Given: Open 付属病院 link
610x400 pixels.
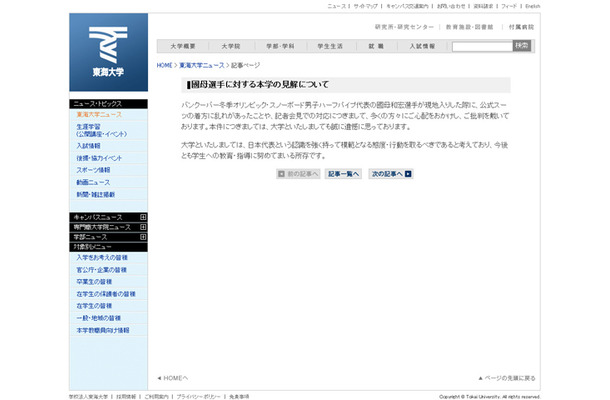Looking at the screenshot, I should pyautogui.click(x=521, y=27).
